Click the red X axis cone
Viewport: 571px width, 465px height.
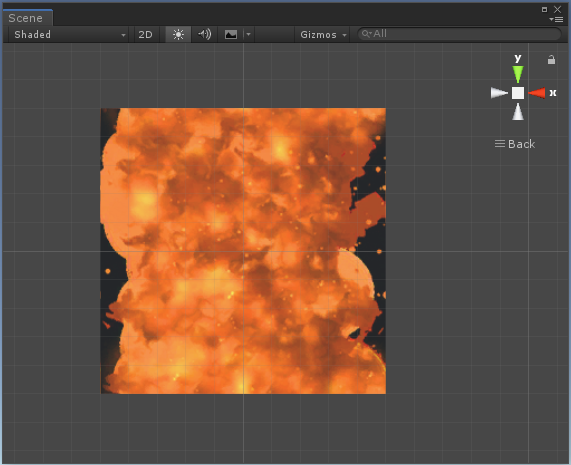pos(537,93)
